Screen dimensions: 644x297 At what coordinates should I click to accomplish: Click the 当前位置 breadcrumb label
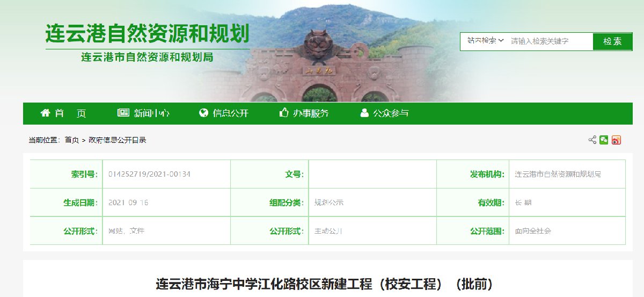click(44, 140)
